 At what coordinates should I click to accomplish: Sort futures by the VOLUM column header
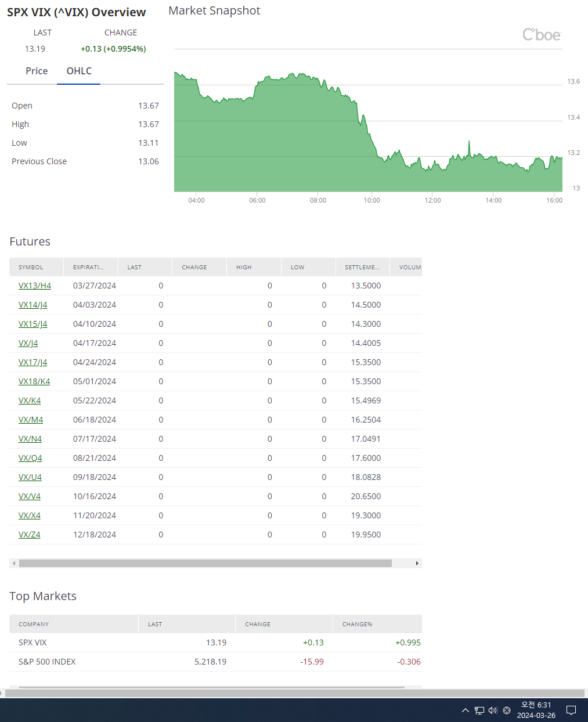pyautogui.click(x=406, y=267)
